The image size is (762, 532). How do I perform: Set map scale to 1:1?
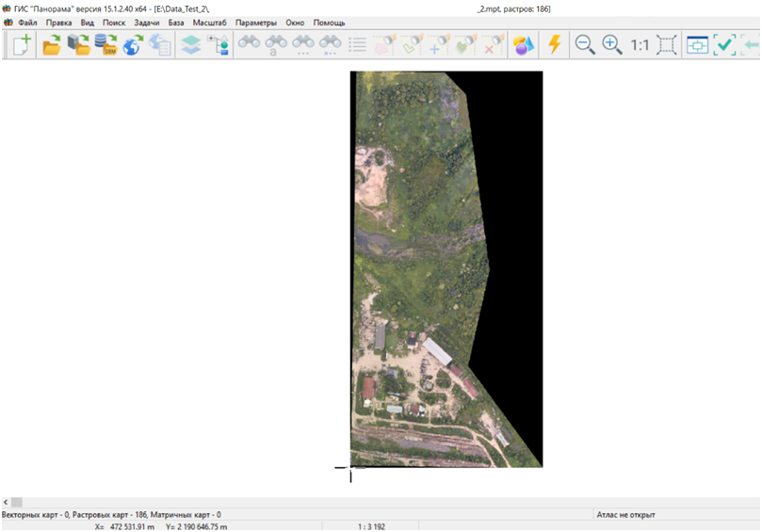pyautogui.click(x=640, y=44)
